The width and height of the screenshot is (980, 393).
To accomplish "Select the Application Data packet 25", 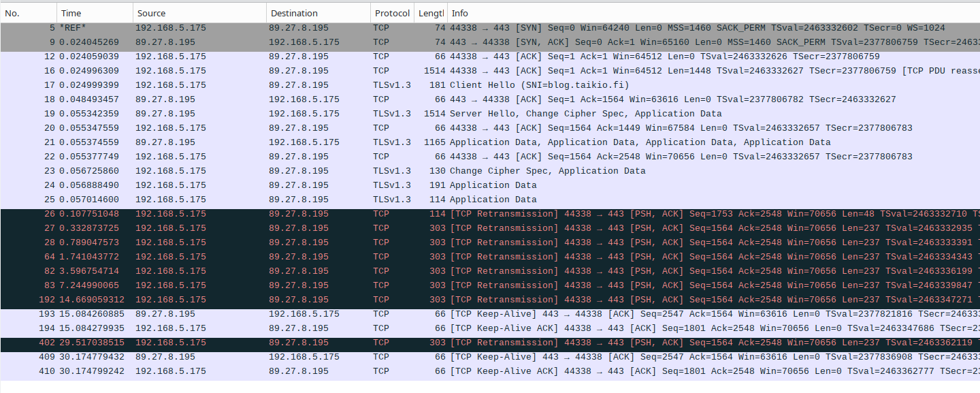I will pos(272,199).
